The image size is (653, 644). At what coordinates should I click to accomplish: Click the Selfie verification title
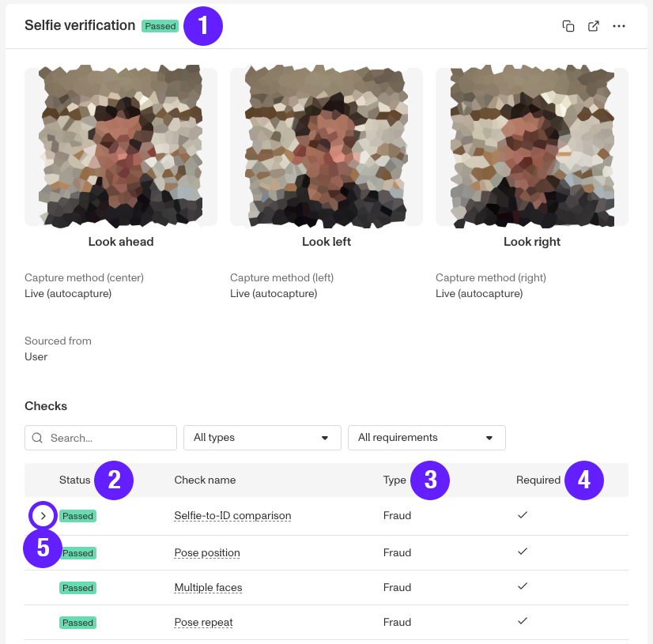click(x=80, y=25)
